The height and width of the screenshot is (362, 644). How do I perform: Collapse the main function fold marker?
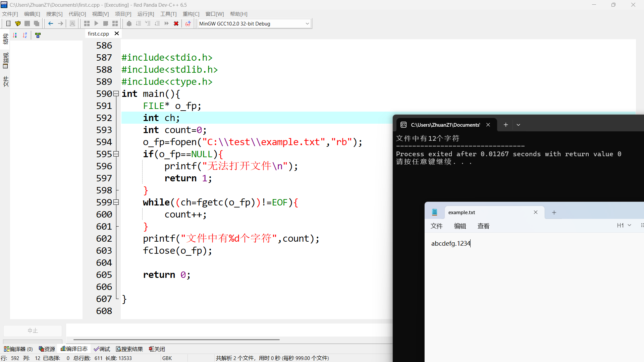[x=116, y=94]
